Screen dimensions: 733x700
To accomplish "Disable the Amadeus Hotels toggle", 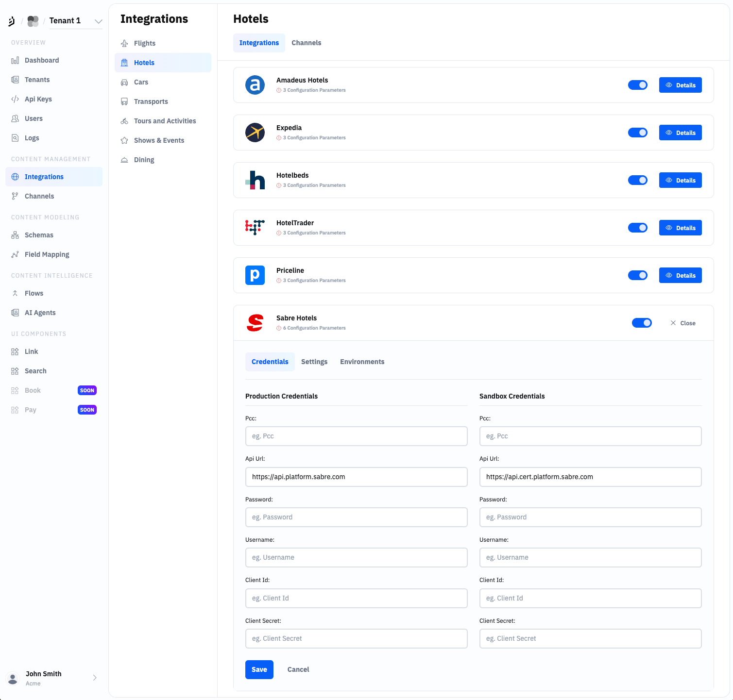I will (637, 85).
